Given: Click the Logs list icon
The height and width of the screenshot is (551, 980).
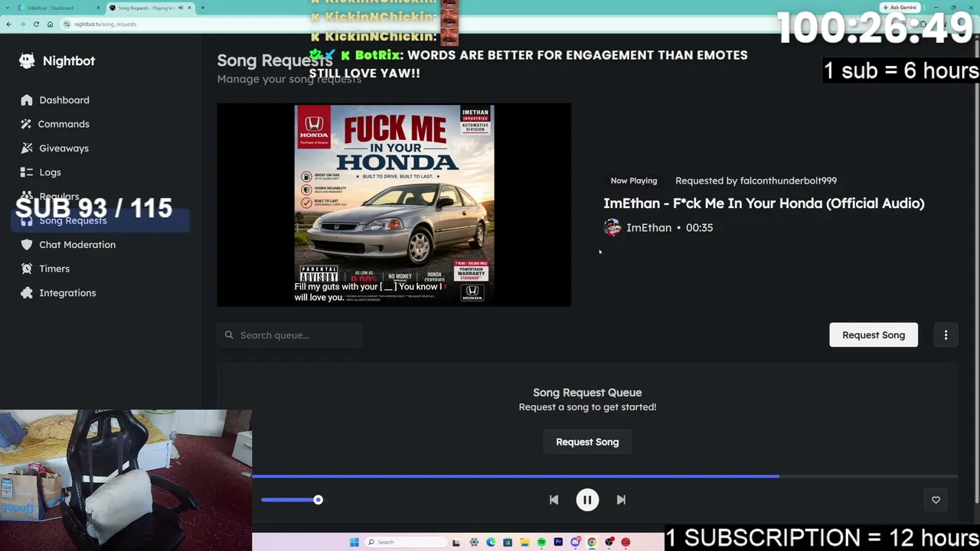Looking at the screenshot, I should point(27,172).
